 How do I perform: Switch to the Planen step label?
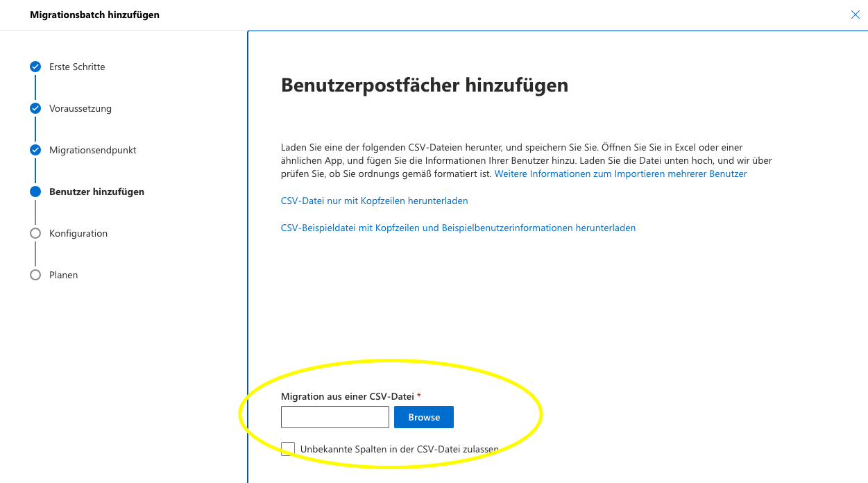[63, 275]
